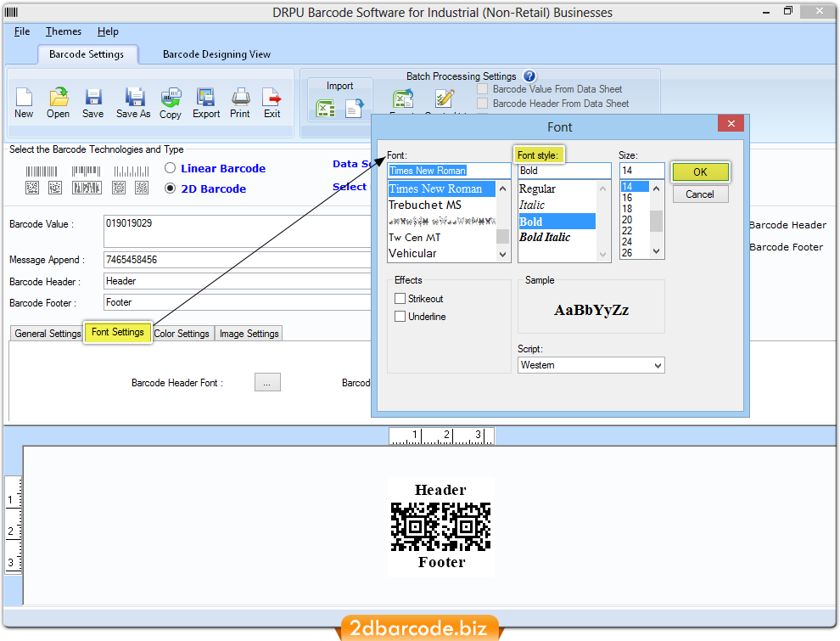Click the Save floppy icon
This screenshot has height=641, width=840.
click(x=93, y=97)
